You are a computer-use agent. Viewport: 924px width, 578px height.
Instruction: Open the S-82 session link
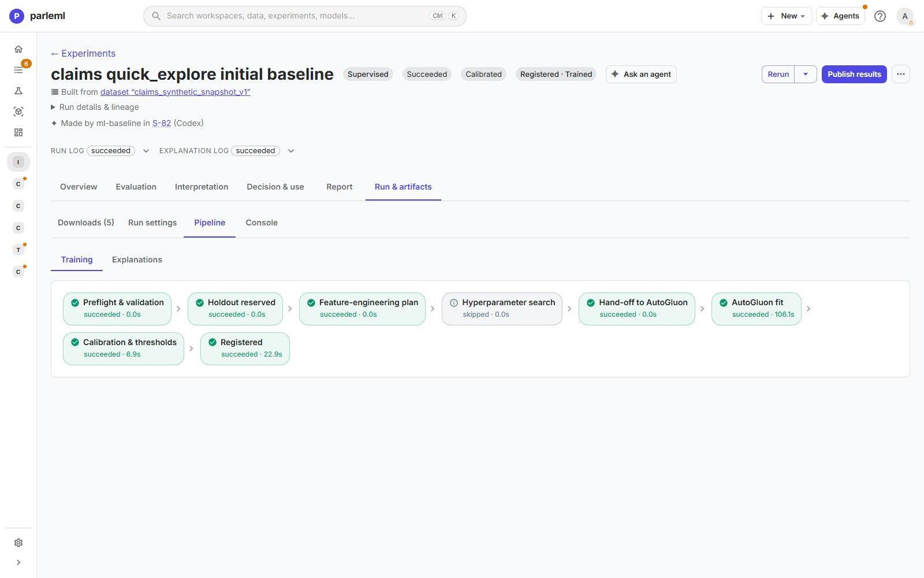162,123
